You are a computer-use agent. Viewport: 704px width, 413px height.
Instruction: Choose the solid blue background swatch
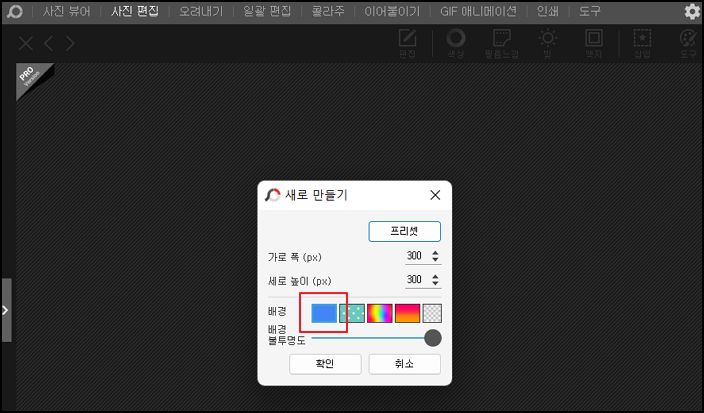(x=324, y=313)
